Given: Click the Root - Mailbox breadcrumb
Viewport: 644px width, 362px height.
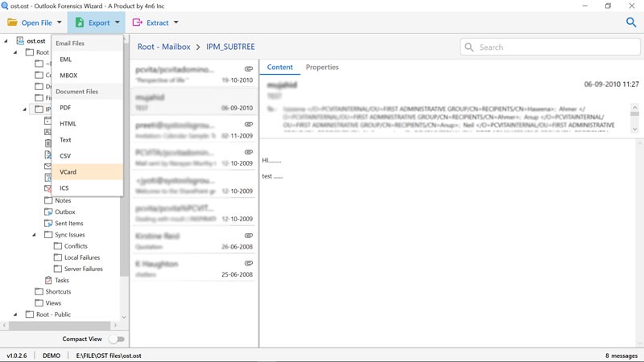Looking at the screenshot, I should coord(163,47).
